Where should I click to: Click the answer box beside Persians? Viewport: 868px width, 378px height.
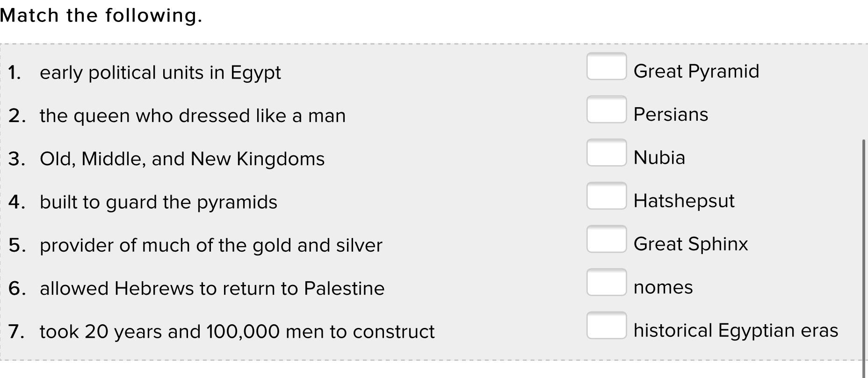(x=607, y=109)
